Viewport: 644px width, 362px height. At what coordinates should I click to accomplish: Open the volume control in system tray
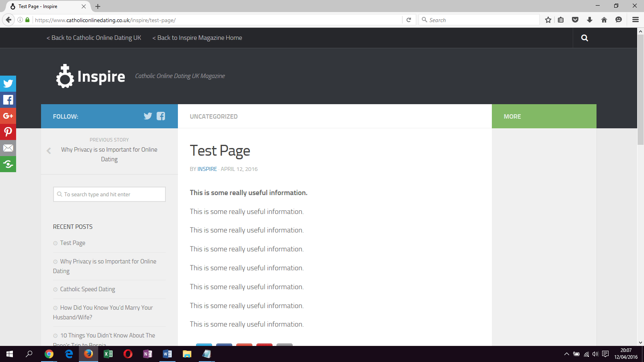(595, 354)
